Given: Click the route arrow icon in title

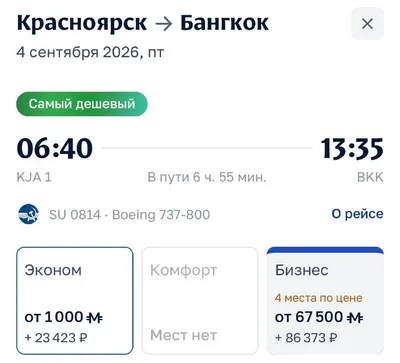Looking at the screenshot, I should coord(164,24).
